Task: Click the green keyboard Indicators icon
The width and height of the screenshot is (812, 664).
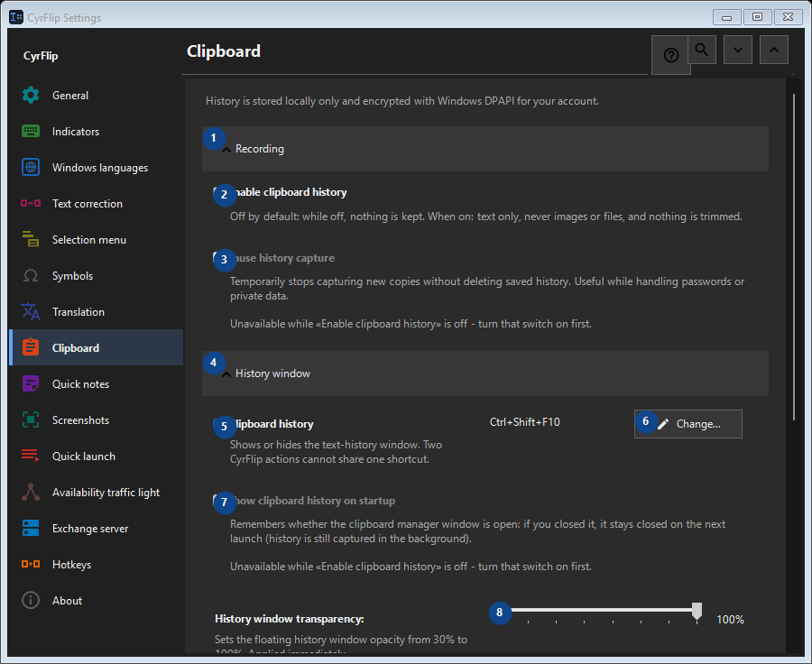Action: (x=31, y=132)
